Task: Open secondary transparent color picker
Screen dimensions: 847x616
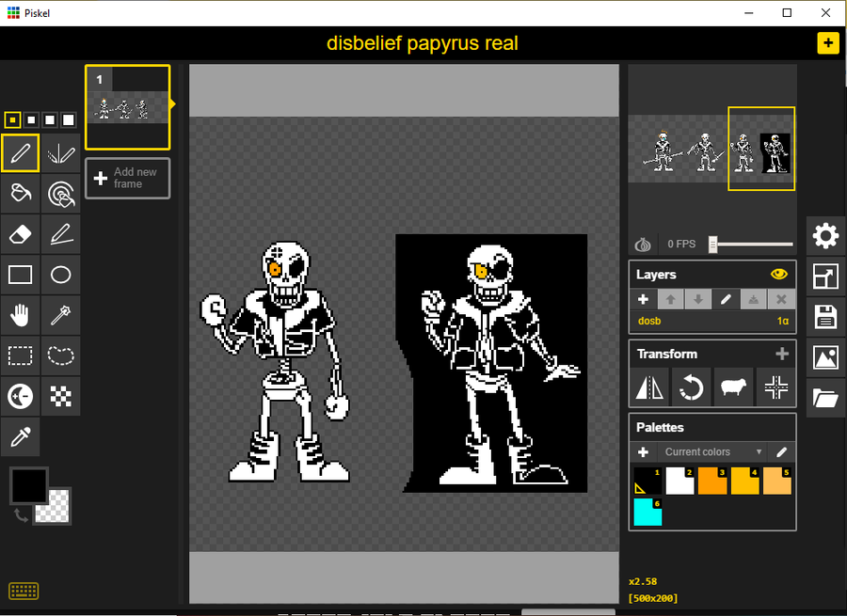Action: click(56, 511)
